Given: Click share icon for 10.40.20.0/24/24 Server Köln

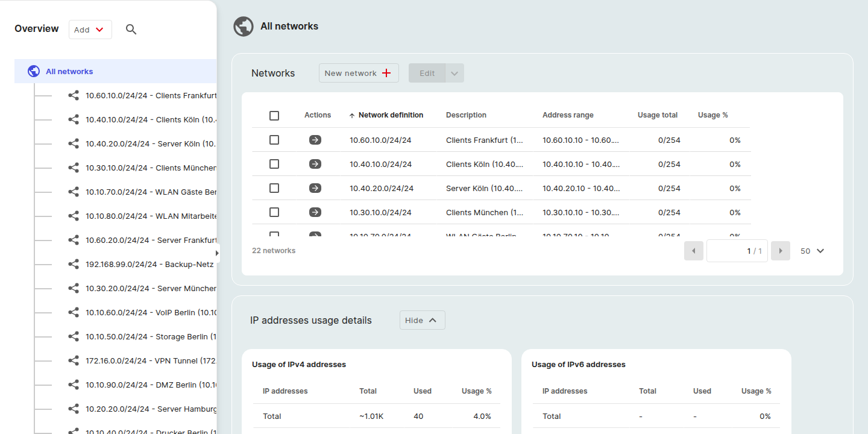Looking at the screenshot, I should [74, 143].
